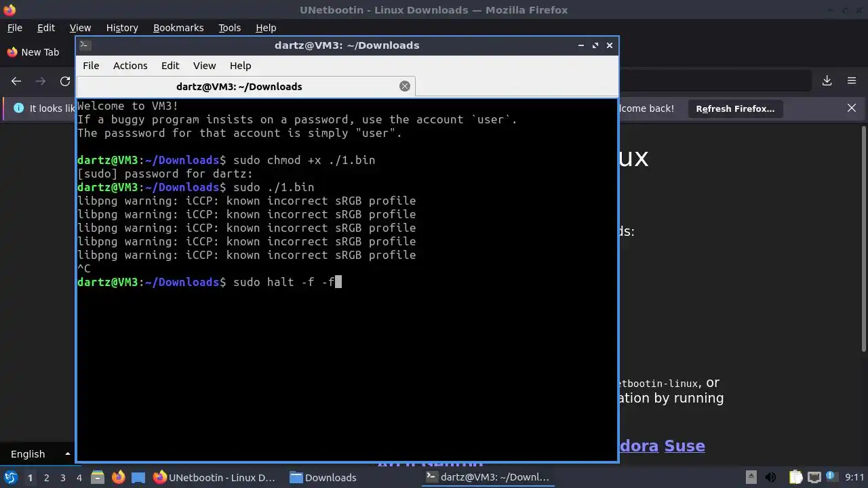Open the terminal Edit menu
Image resolution: width=868 pixels, height=488 pixels.
[x=170, y=66]
